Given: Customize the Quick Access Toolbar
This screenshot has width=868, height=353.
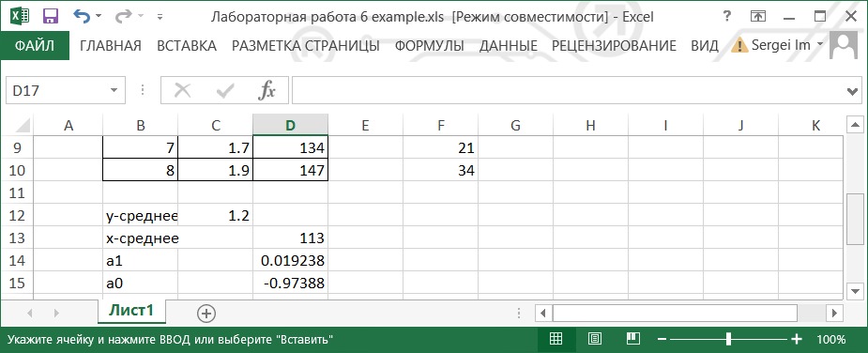Looking at the screenshot, I should coord(160,17).
